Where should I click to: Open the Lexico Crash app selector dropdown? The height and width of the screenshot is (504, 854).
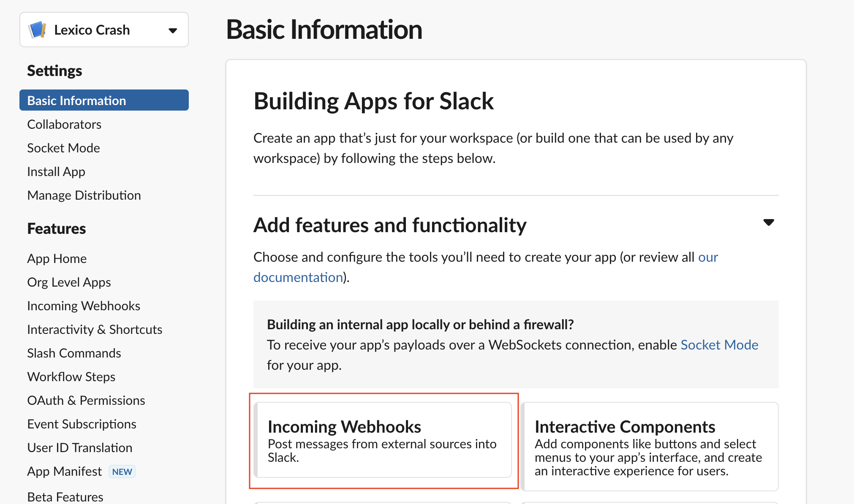[172, 30]
